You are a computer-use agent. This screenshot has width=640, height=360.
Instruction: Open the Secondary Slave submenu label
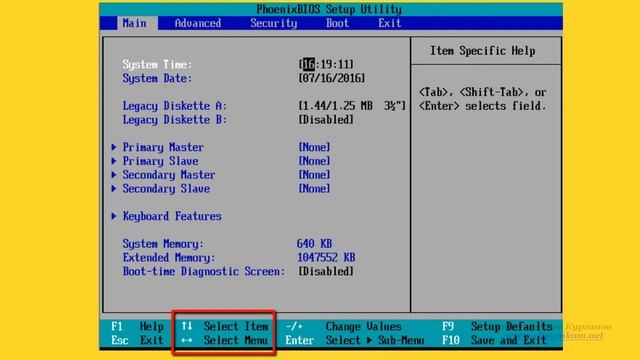point(166,189)
